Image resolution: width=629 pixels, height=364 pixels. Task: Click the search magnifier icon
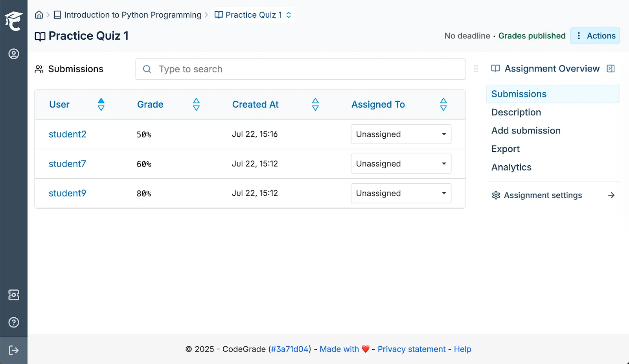tap(147, 69)
